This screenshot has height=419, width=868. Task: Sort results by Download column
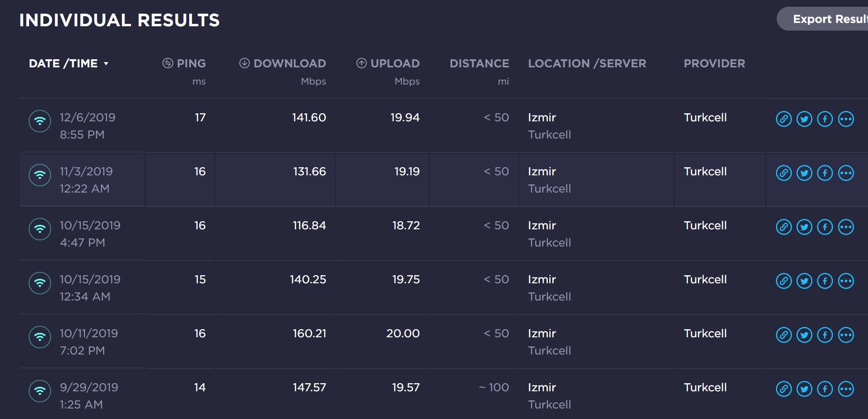click(282, 64)
